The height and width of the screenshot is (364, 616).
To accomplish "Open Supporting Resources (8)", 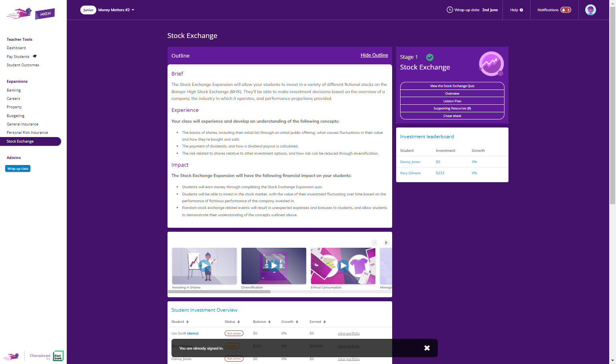I will 452,108.
